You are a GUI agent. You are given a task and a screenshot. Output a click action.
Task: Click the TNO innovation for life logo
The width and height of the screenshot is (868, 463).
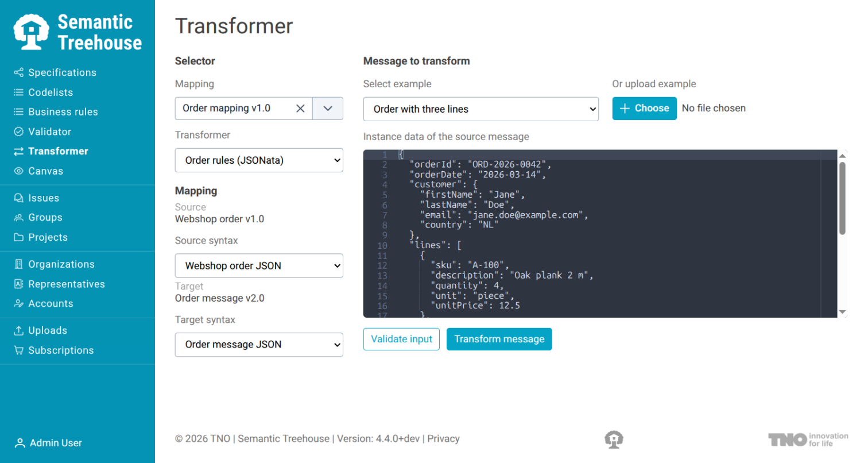[x=808, y=439]
